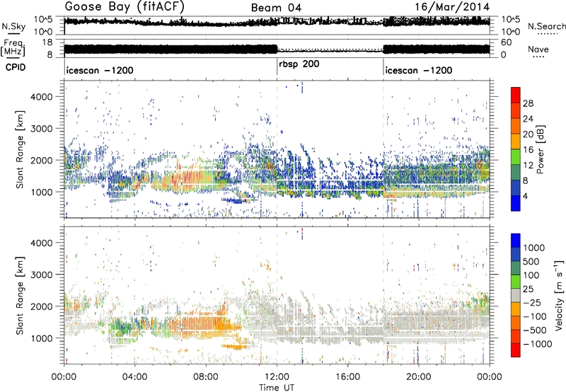Click the dotted line sample under 'N.Search'
This screenshot has height=392, width=566.
pyautogui.click(x=548, y=34)
